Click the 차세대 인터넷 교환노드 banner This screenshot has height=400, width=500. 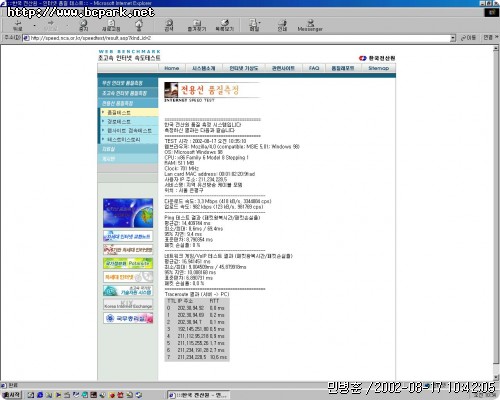click(x=128, y=236)
